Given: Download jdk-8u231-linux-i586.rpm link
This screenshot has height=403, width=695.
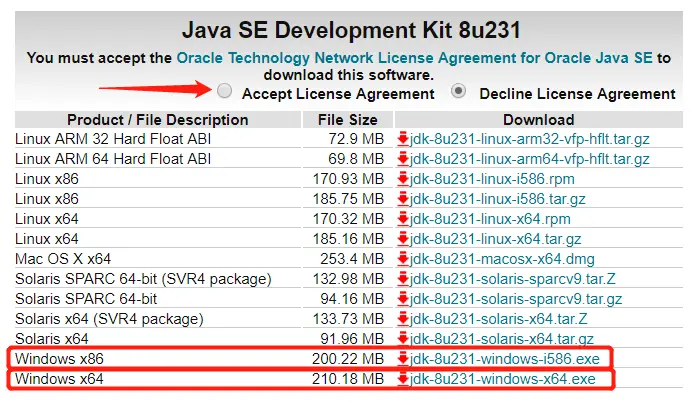Looking at the screenshot, I should (x=492, y=179).
